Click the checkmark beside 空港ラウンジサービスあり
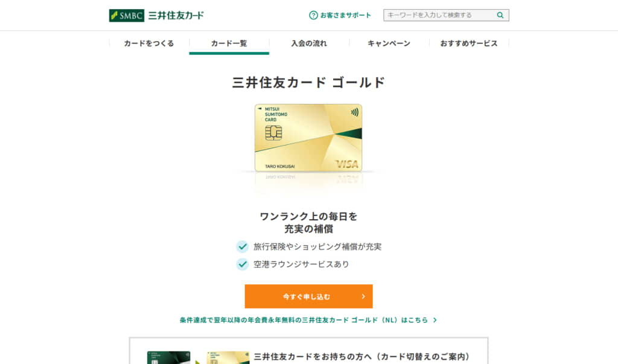This screenshot has width=618, height=364. [x=243, y=264]
